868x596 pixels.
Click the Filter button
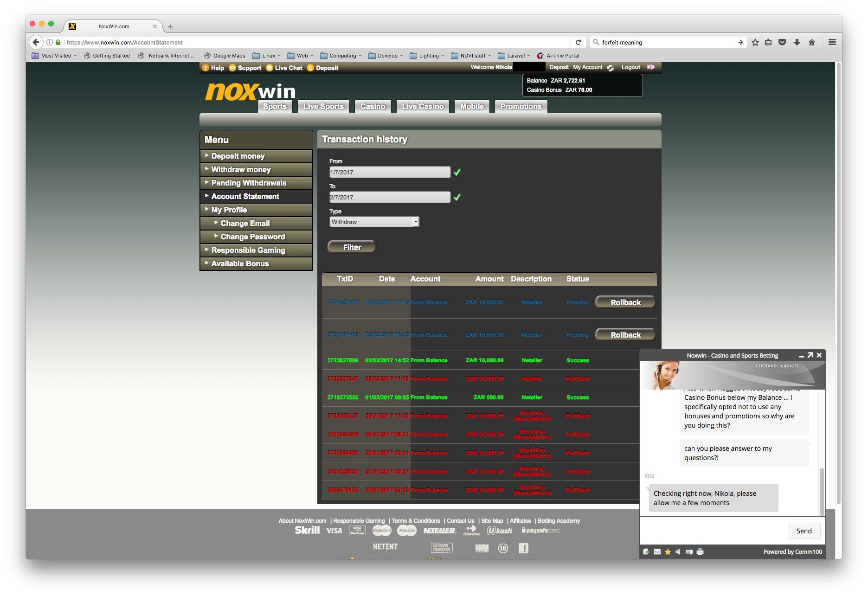[352, 247]
